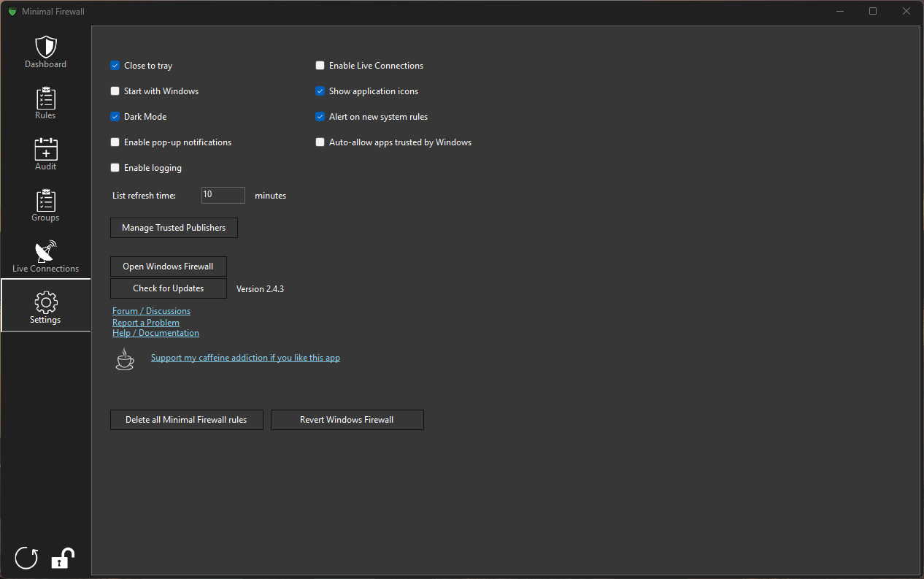This screenshot has width=924, height=579.
Task: Open the Forum / Discussions link
Action: coord(151,311)
